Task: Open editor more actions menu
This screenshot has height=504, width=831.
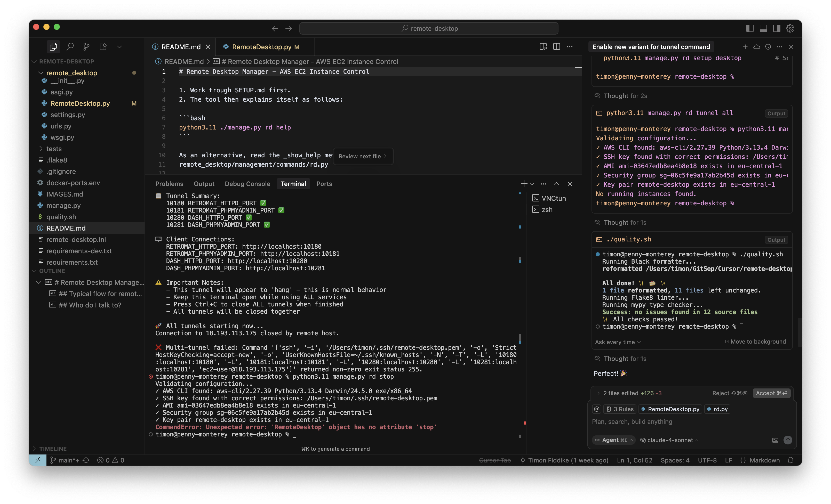Action: [570, 47]
